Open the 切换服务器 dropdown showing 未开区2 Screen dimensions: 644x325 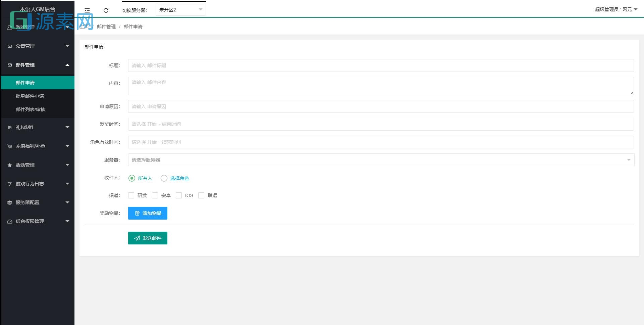coord(180,10)
